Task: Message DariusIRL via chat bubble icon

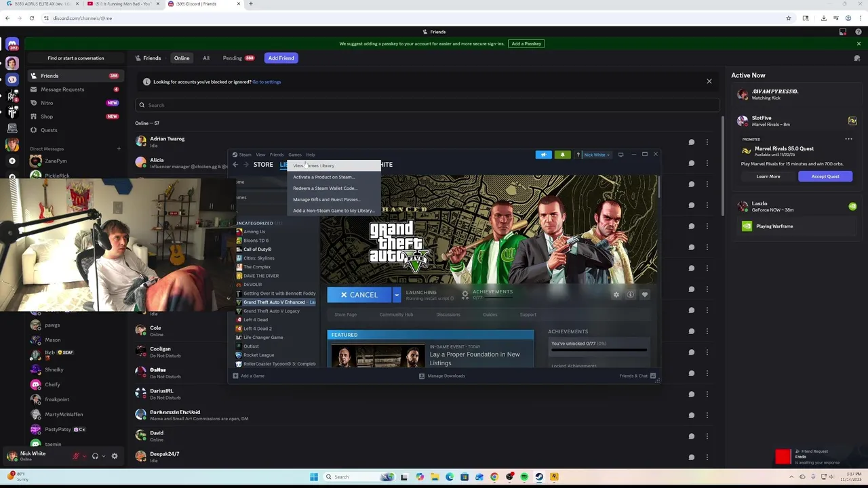Action: [x=691, y=394]
